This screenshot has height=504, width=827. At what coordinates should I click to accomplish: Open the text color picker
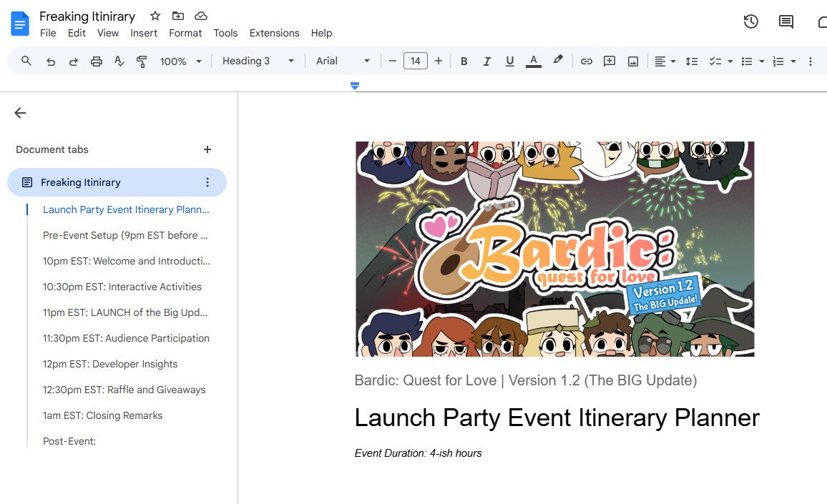(533, 61)
